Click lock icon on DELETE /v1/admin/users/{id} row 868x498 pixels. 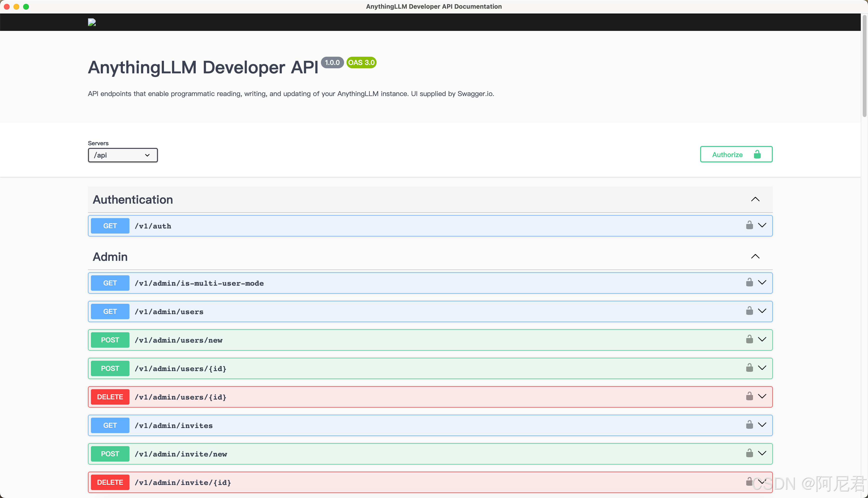749,396
